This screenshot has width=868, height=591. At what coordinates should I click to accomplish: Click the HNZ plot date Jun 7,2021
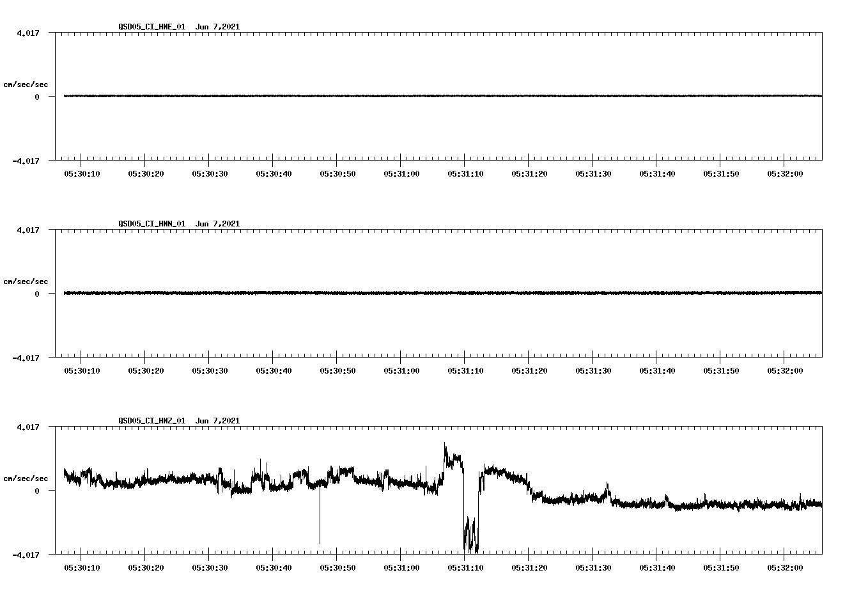217,421
